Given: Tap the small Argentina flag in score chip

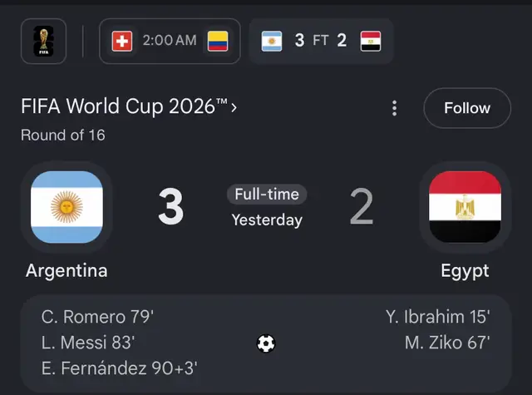Looking at the screenshot, I should [x=272, y=41].
